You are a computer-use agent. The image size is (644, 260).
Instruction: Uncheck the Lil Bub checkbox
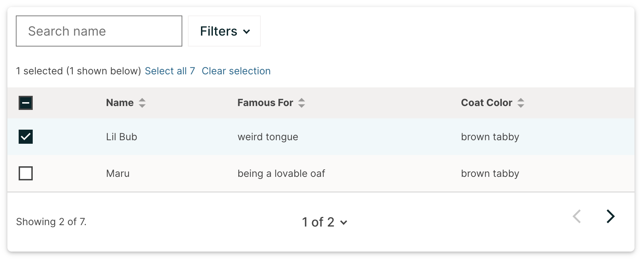[x=26, y=137]
